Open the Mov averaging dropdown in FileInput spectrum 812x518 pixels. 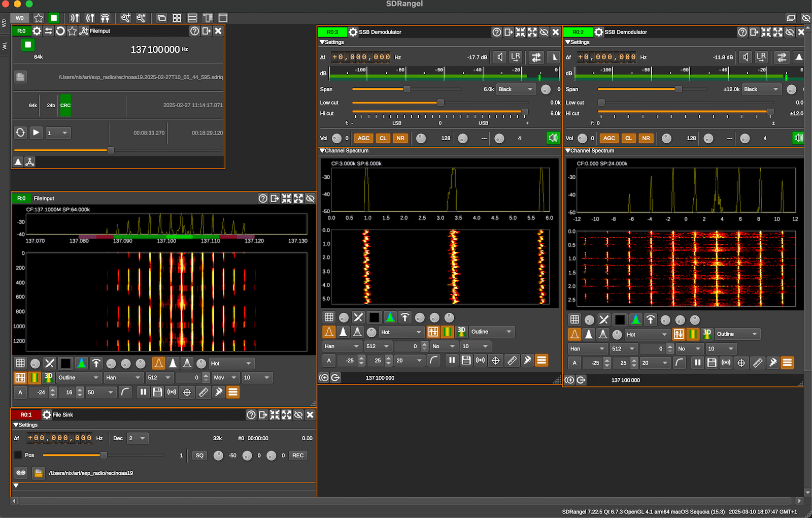[x=226, y=378]
